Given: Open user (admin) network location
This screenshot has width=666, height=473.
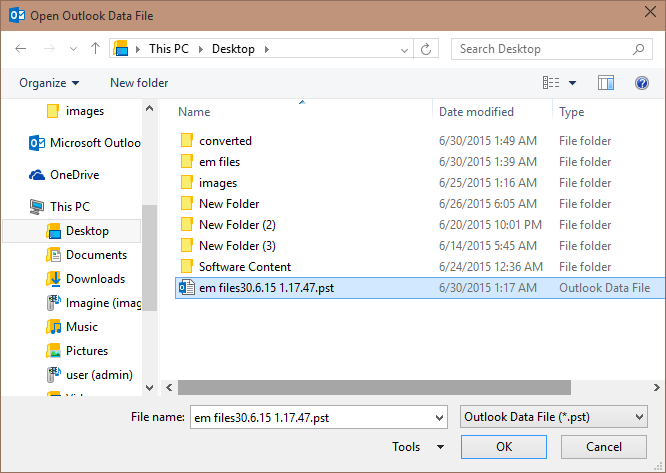Looking at the screenshot, I should click(x=89, y=375).
